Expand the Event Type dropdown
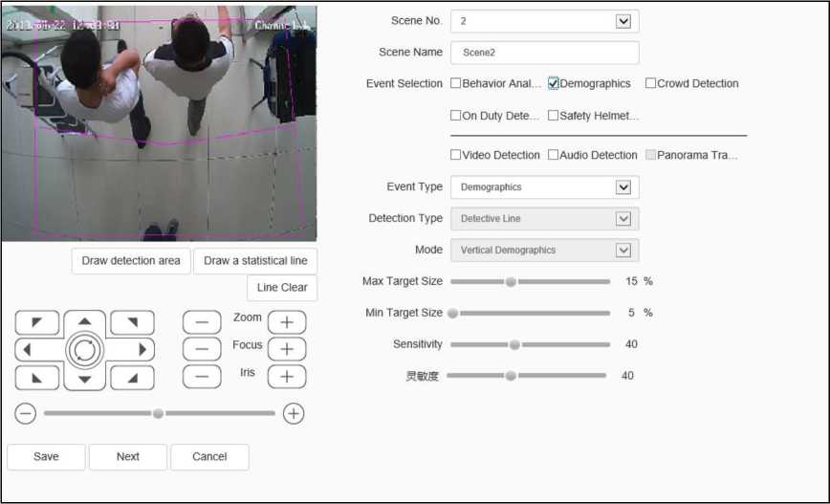 coord(623,187)
